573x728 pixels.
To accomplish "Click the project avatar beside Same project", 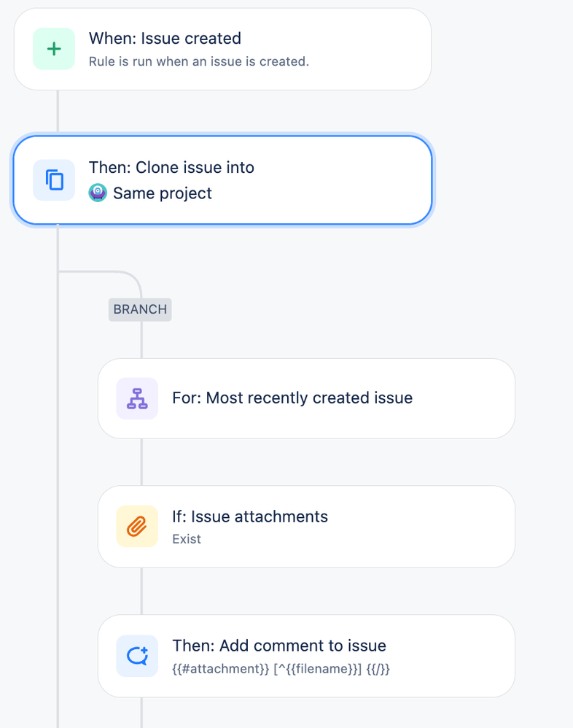I will tap(98, 193).
